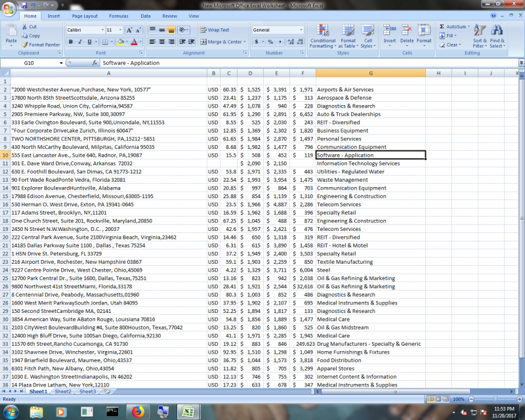The height and width of the screenshot is (420, 525).
Task: Click the Delete cells button
Action: (x=407, y=36)
